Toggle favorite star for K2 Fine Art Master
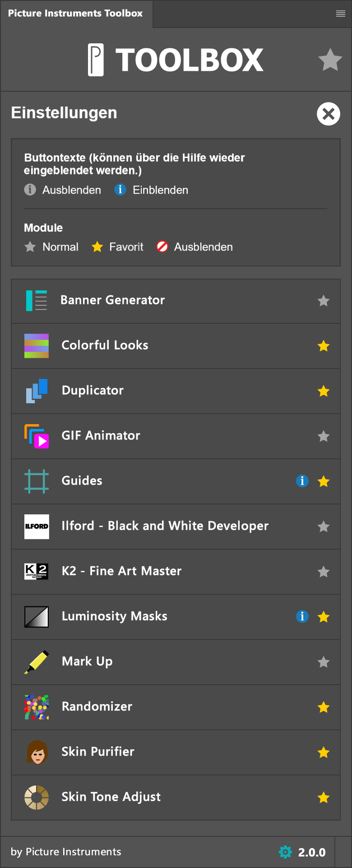352x868 pixels. (x=324, y=572)
